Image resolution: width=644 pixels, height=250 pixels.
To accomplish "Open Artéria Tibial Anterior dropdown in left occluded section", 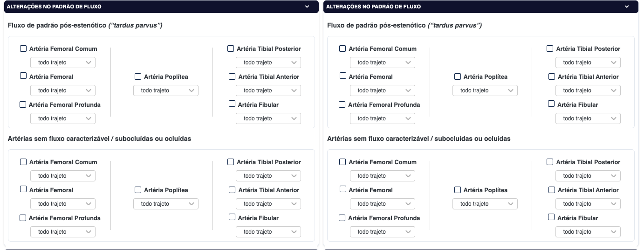I will coord(268,204).
